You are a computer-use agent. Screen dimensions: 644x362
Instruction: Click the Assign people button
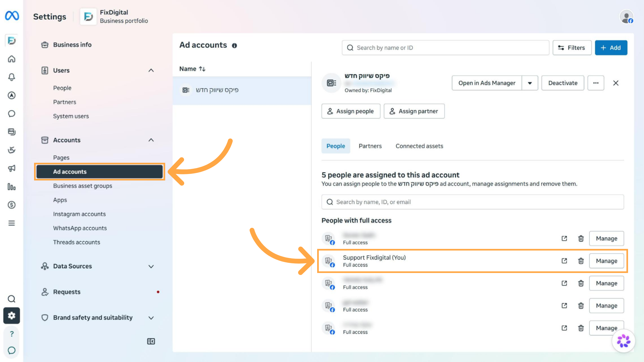pos(351,111)
